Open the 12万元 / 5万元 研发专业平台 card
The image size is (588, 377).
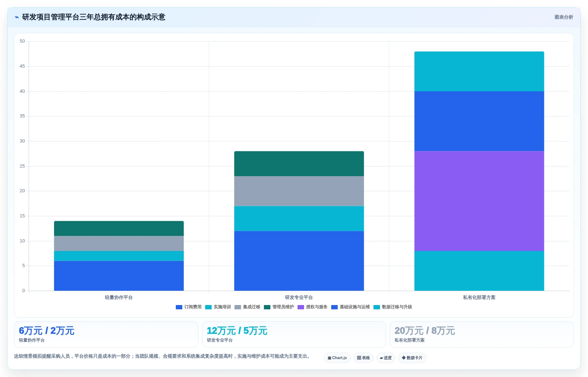point(294,334)
